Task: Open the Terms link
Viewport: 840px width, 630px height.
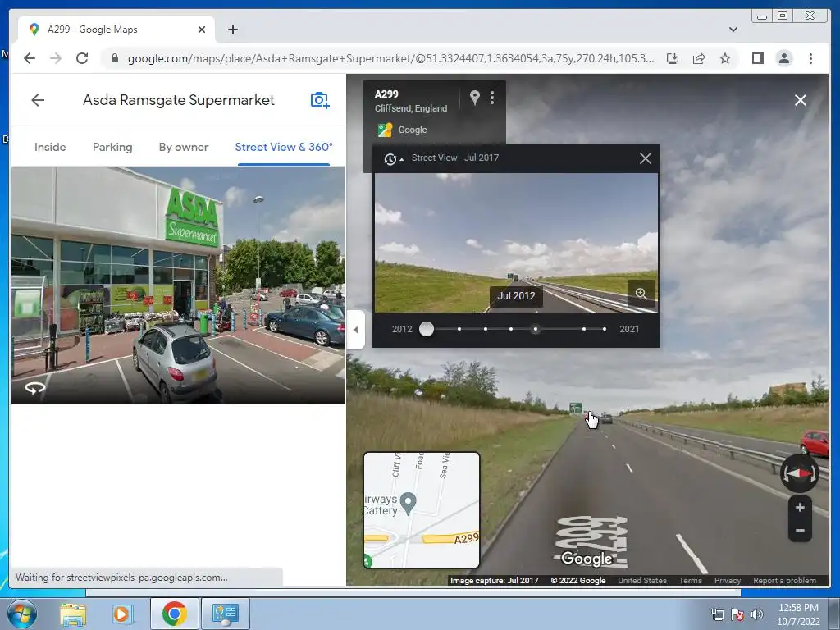Action: click(x=691, y=580)
